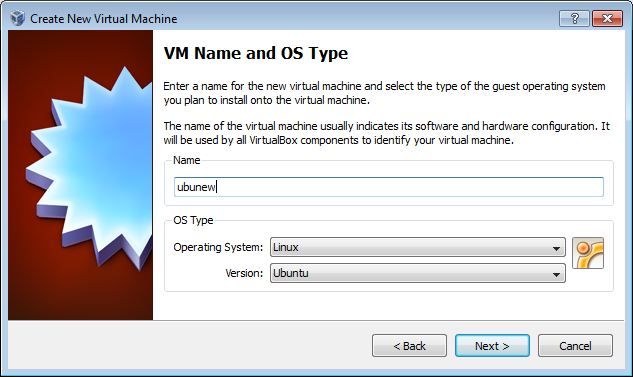Click the "VM Name and OS Type" heading
Image resolution: width=633 pixels, height=377 pixels.
pyautogui.click(x=256, y=53)
